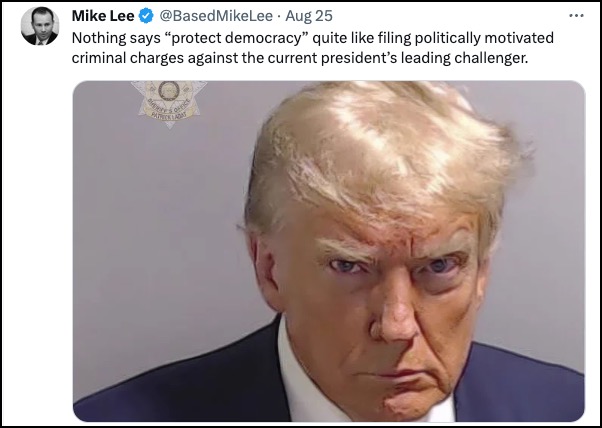Open the @BasedMikeLee handle link
Screen dimensions: 602x428
(216, 16)
